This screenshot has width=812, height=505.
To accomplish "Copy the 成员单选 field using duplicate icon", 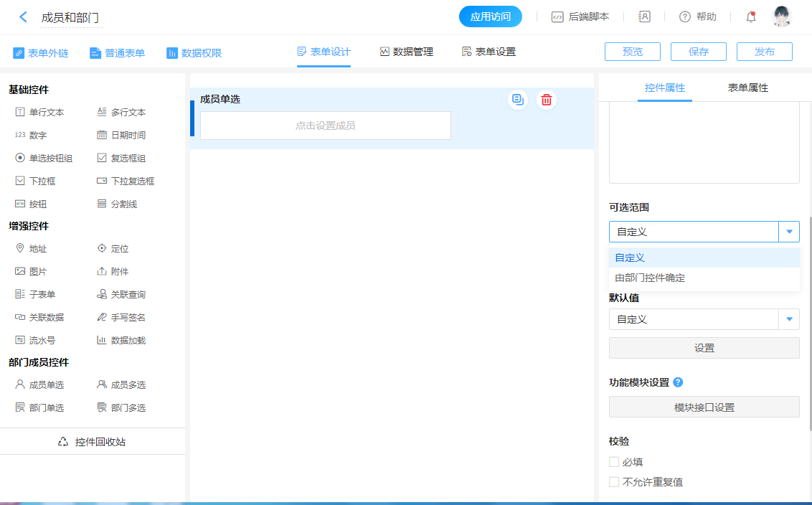I will (517, 100).
